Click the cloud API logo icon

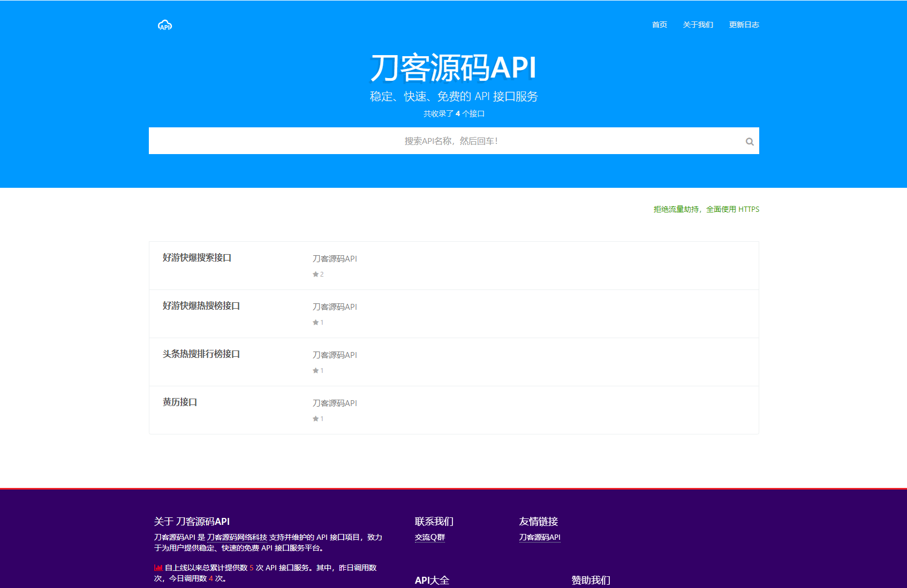(165, 25)
